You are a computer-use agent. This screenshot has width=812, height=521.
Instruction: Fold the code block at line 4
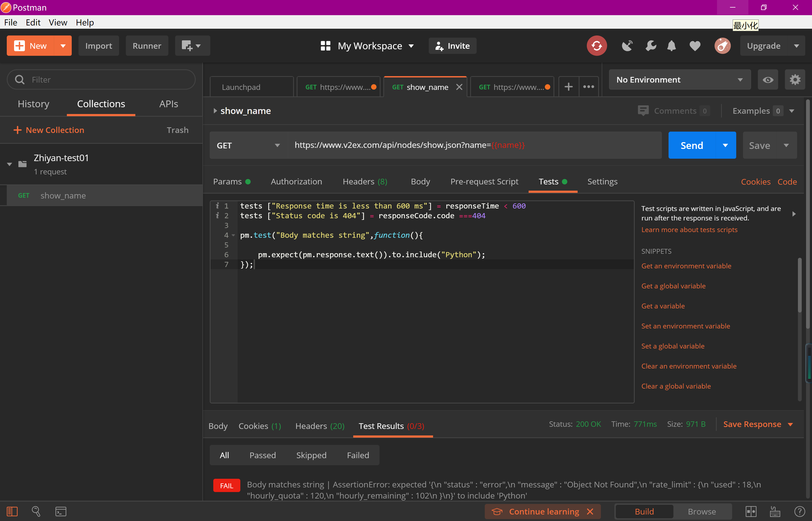[233, 235]
